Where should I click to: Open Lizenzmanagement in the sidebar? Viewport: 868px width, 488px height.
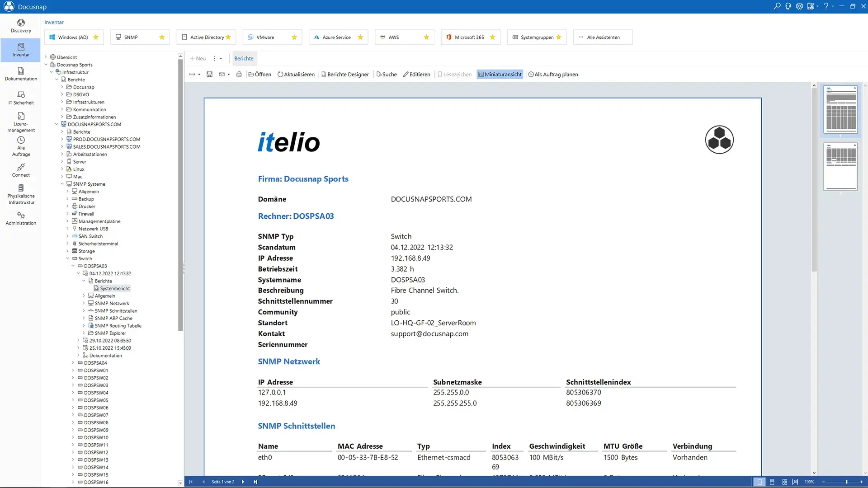point(21,122)
